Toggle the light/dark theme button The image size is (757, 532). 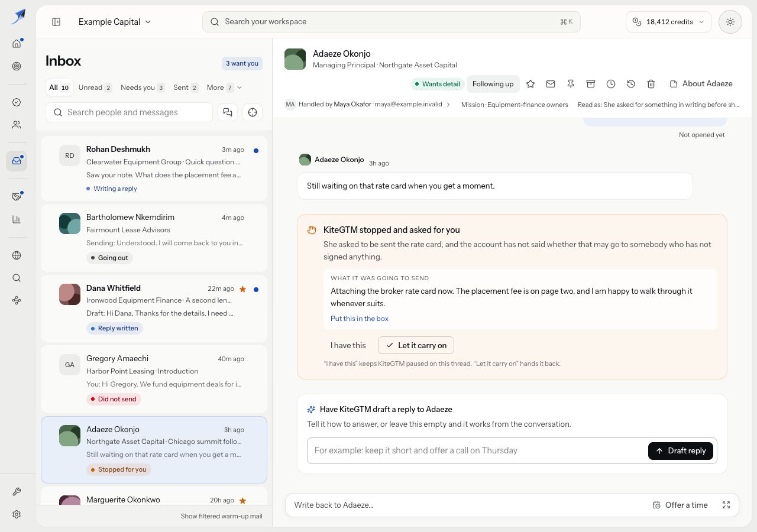click(x=730, y=22)
